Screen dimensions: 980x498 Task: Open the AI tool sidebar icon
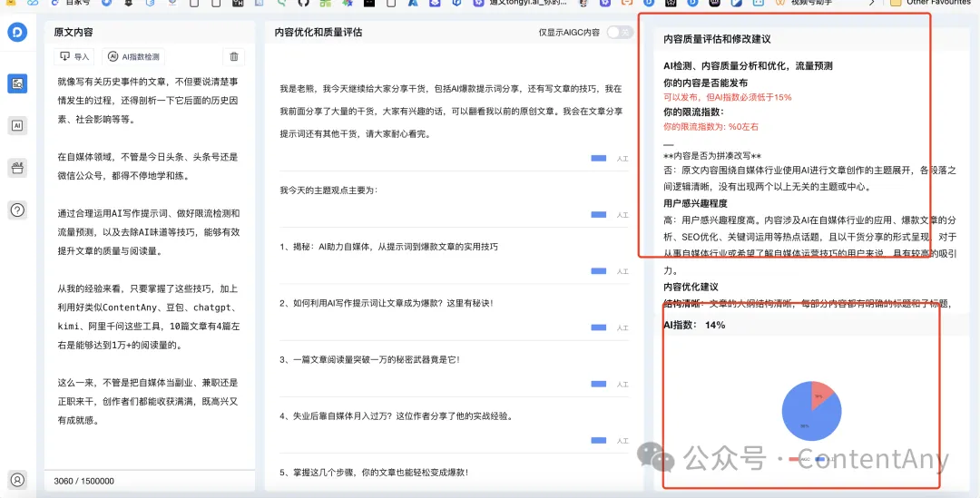17,126
